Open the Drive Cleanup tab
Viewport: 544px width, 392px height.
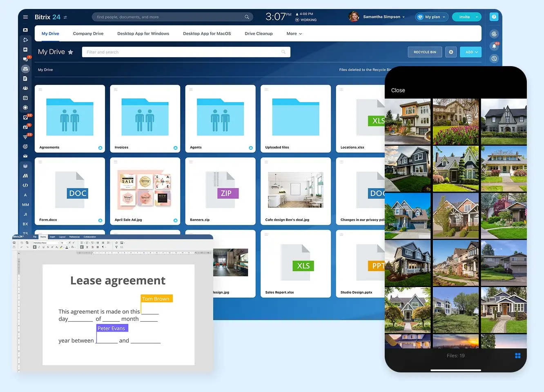pos(259,34)
